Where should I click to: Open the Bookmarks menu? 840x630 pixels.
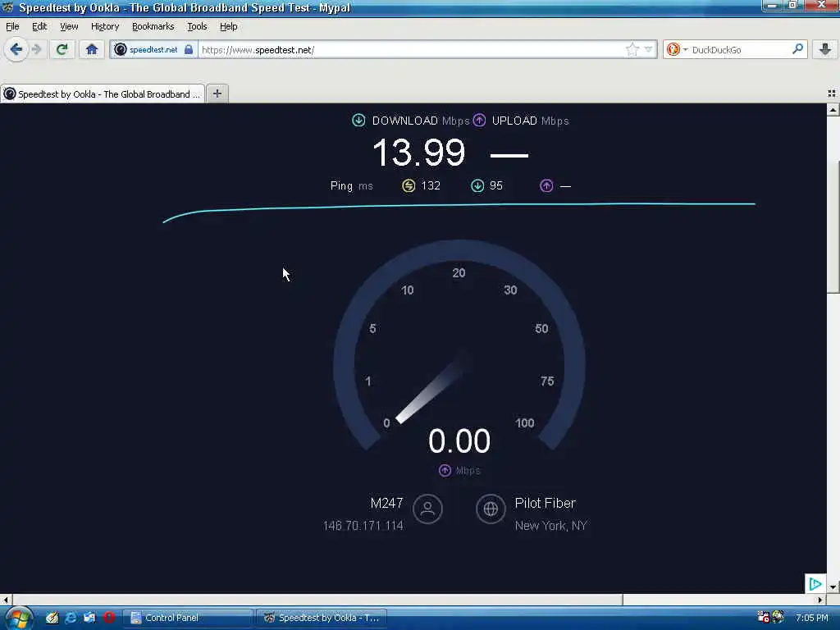153,26
